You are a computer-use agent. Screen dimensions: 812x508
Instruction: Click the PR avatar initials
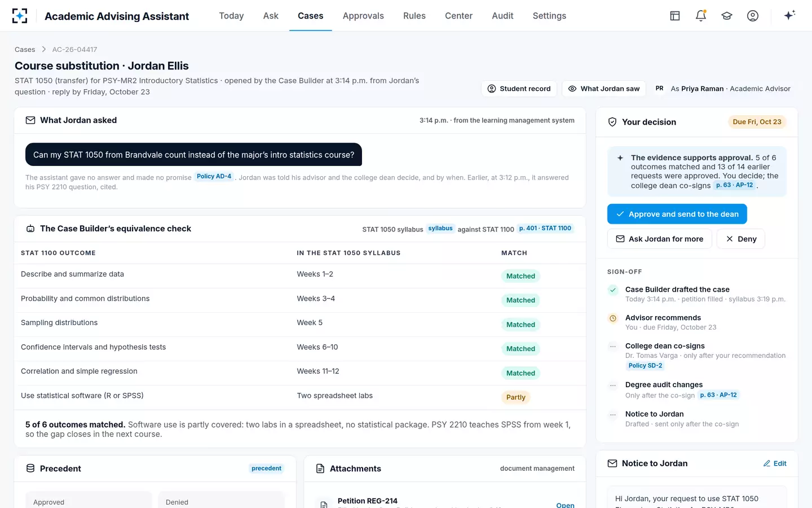[x=659, y=89]
